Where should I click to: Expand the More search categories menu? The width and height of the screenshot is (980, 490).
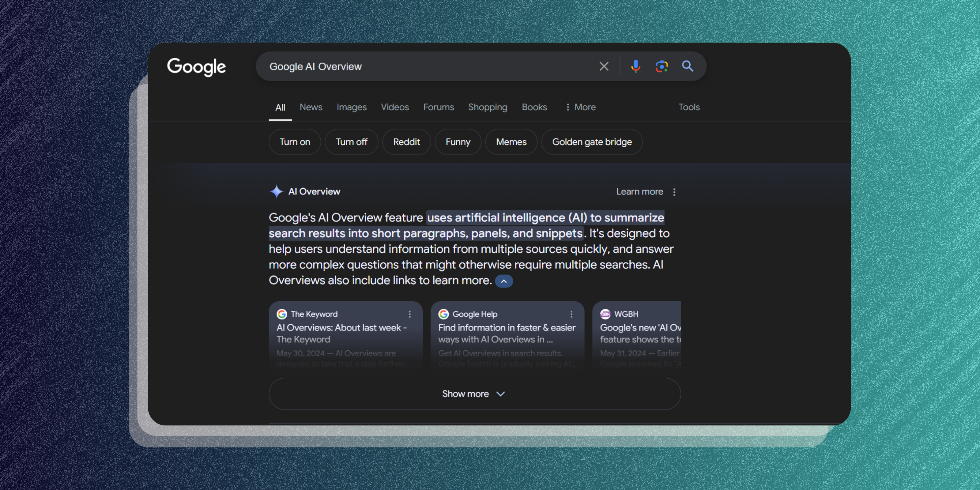(581, 107)
